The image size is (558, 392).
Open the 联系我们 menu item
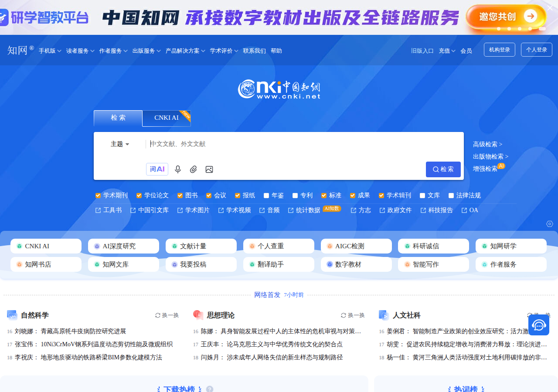click(x=255, y=51)
